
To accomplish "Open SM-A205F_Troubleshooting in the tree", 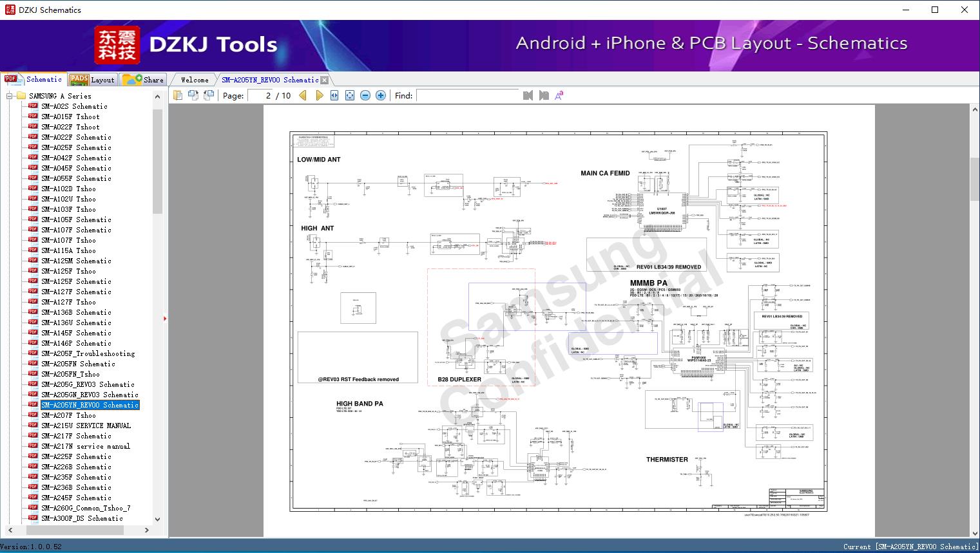I will pyautogui.click(x=88, y=353).
